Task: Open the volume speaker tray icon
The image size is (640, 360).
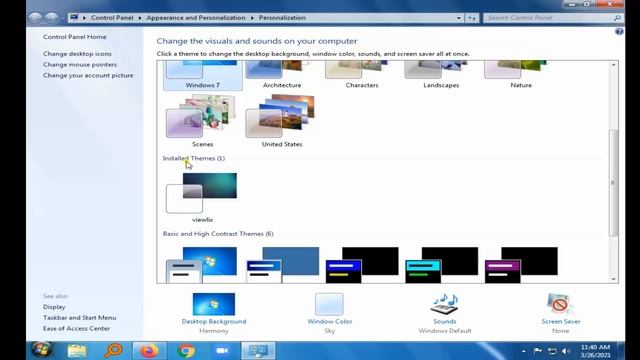Action: point(566,351)
